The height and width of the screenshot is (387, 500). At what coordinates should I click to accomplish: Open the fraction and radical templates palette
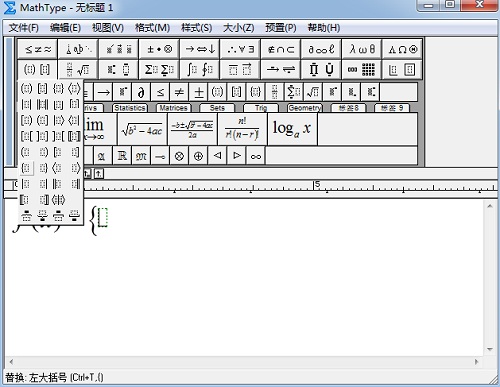pyautogui.click(x=78, y=70)
